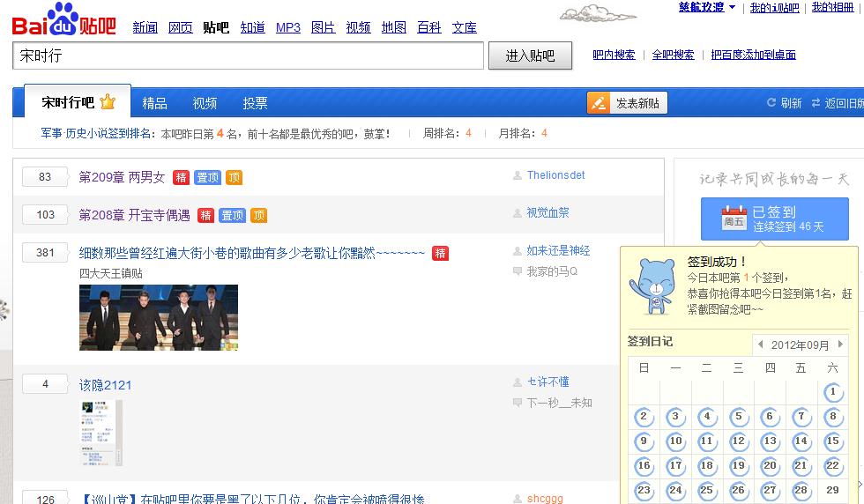Go to next month in sign-in calendar
Screen dimensions: 864x504
[x=840, y=345]
